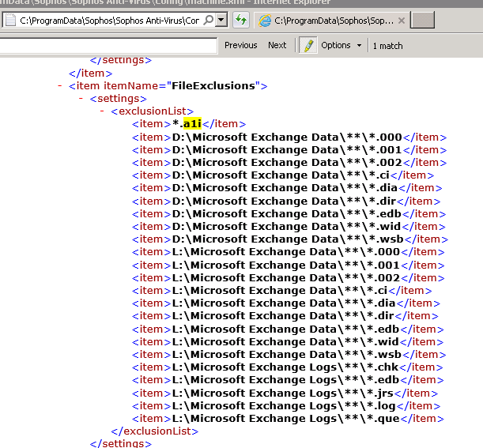Open a new blank tab

pos(422,20)
